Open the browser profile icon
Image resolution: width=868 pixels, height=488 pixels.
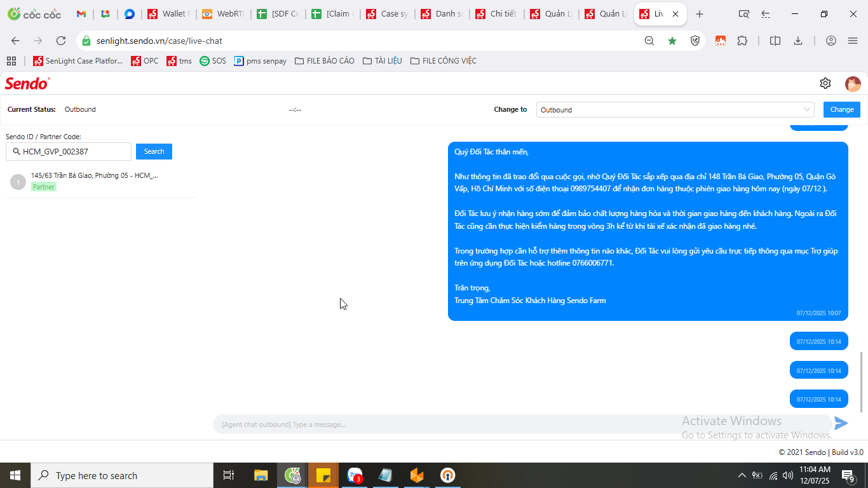[831, 41]
